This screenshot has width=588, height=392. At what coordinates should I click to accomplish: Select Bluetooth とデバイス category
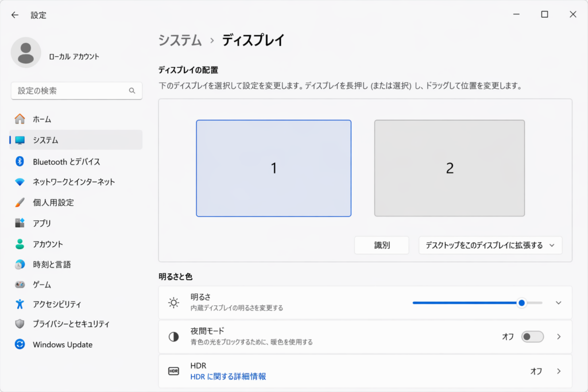76,161
